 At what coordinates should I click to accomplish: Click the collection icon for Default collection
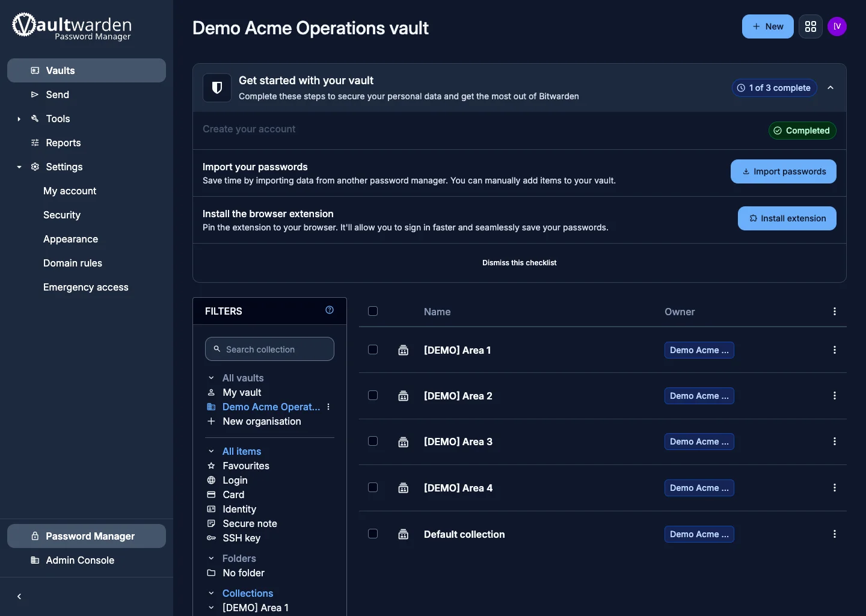tap(404, 534)
